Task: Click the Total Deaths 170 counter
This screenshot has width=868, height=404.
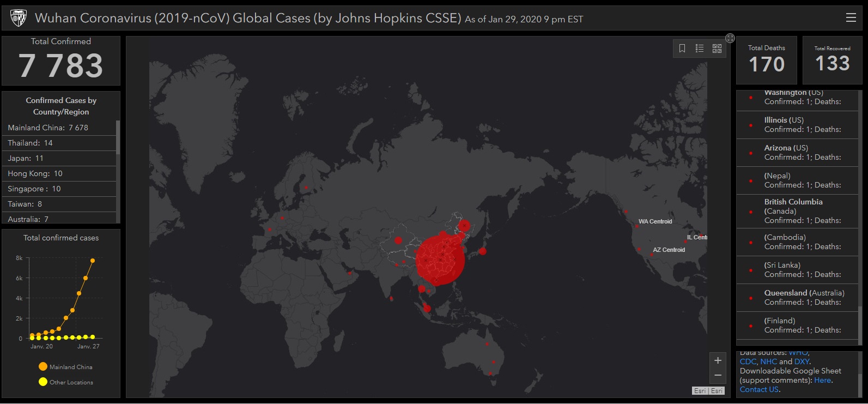Action: pos(767,60)
